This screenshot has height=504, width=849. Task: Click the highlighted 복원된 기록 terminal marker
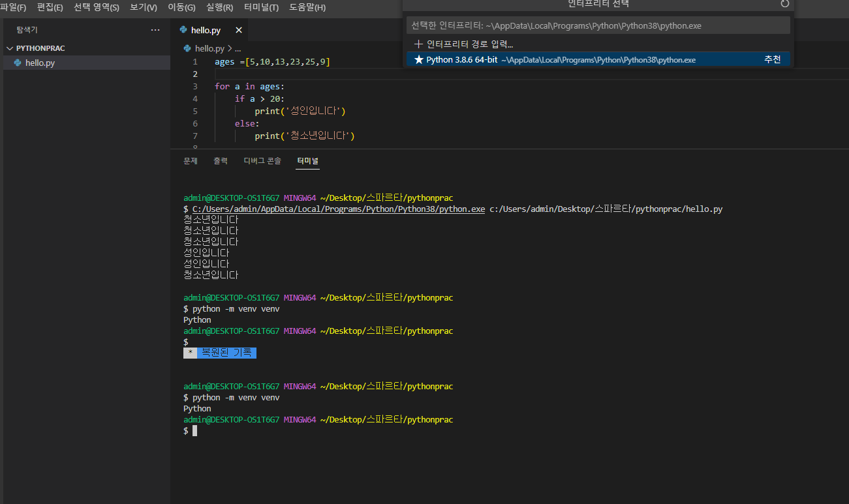(x=220, y=353)
